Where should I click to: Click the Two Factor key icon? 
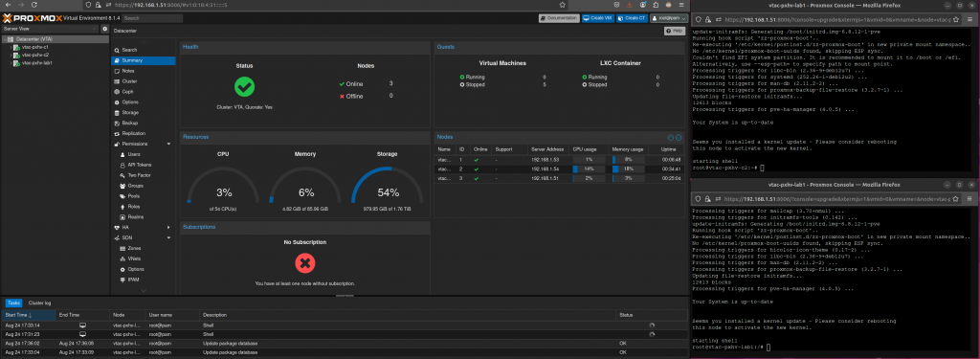tap(122, 176)
